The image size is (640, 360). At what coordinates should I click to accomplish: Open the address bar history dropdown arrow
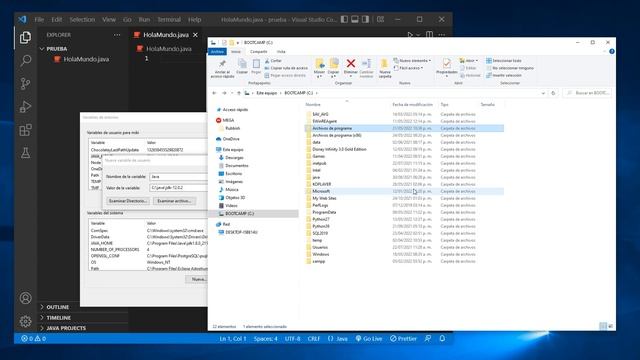coord(543,93)
